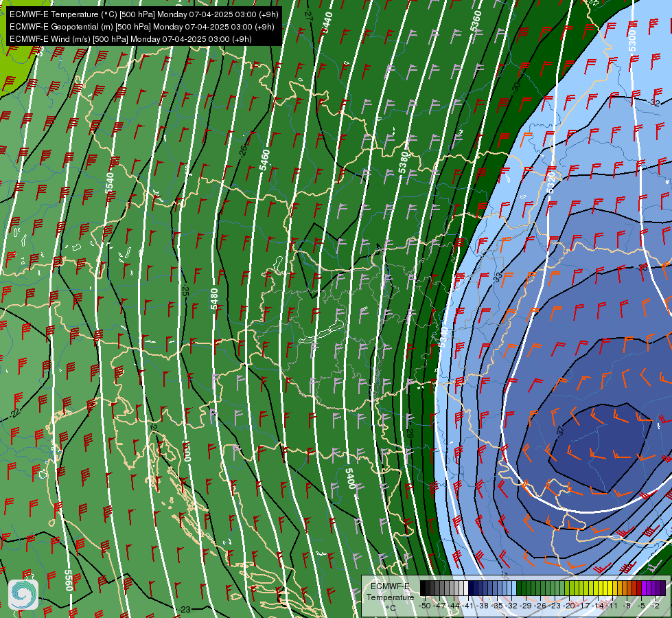
Task: Click the black -50 legend color swatch
Action: [423, 588]
